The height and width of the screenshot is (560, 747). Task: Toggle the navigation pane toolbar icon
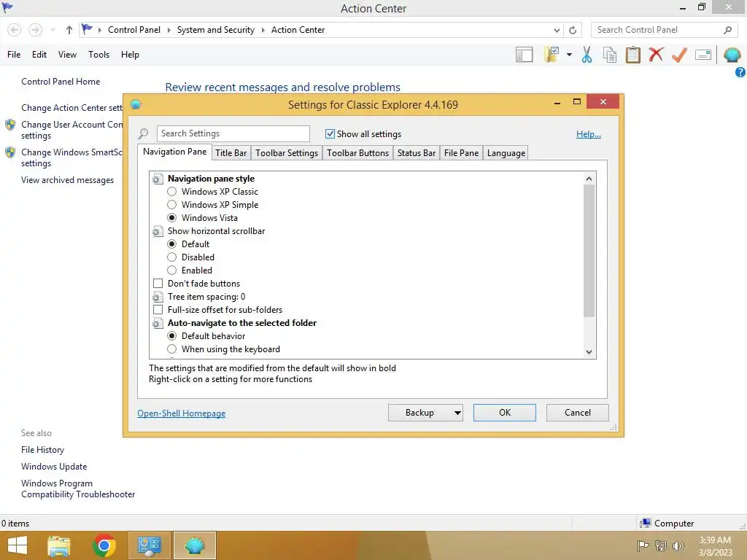coord(524,55)
